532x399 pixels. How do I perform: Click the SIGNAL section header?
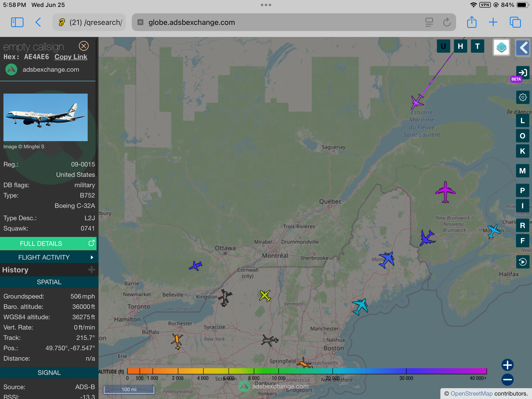(x=49, y=373)
